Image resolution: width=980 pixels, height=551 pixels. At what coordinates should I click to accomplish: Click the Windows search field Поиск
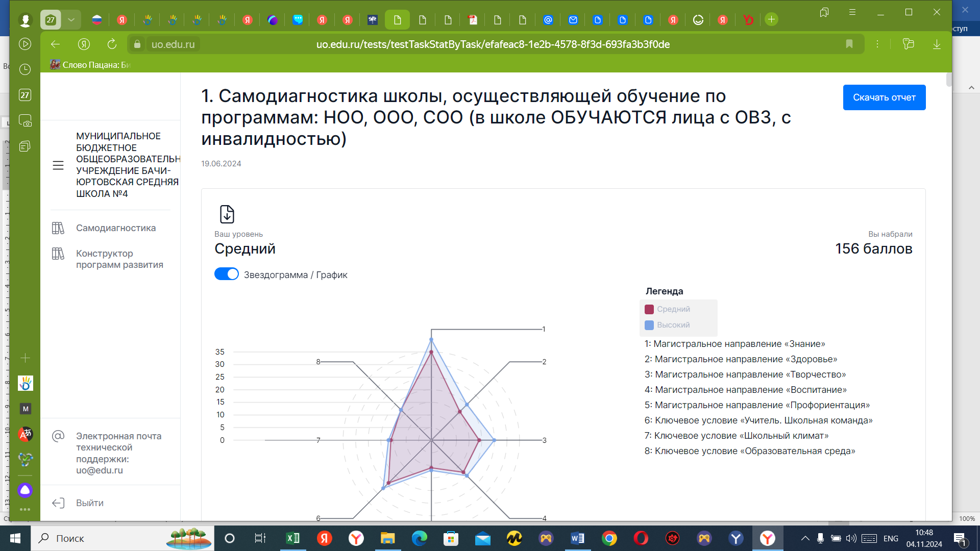tap(102, 538)
